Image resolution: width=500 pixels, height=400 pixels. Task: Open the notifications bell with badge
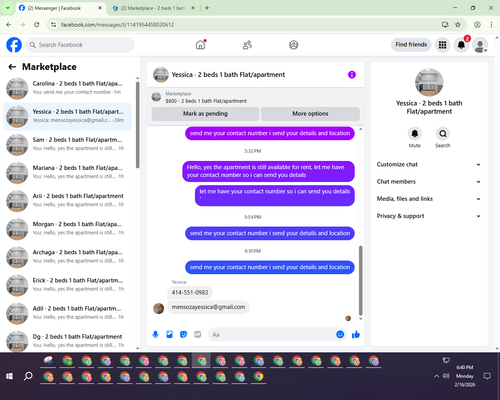pos(461,45)
